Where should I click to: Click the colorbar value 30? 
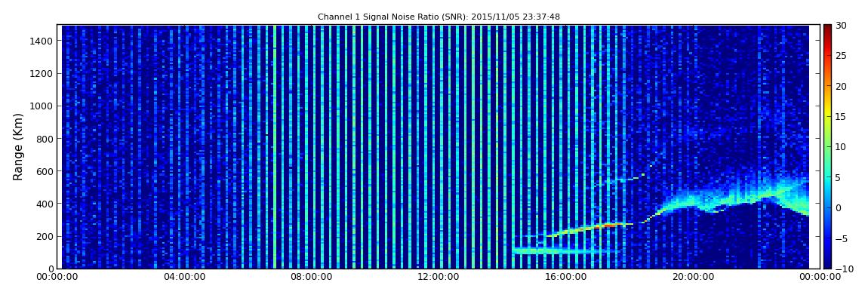click(x=842, y=26)
